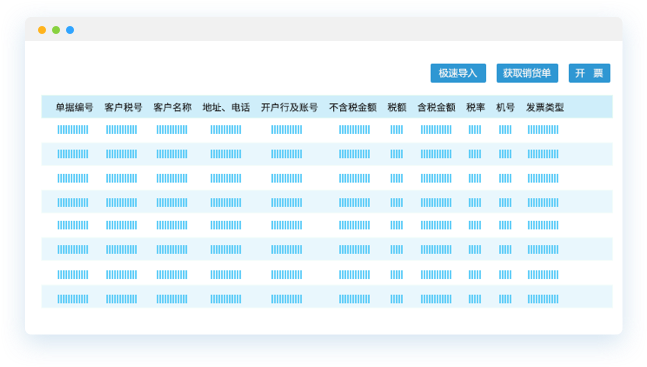Select the 客户名称 column header

pyautogui.click(x=172, y=107)
